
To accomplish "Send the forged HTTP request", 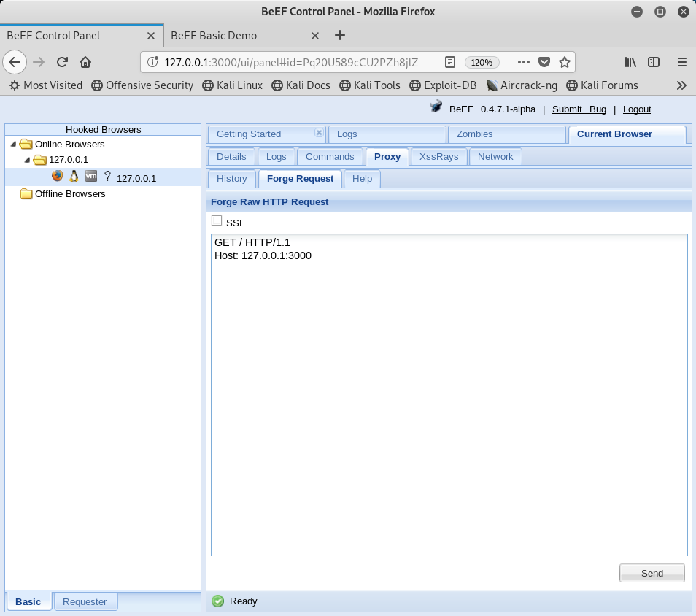I will pyautogui.click(x=652, y=574).
